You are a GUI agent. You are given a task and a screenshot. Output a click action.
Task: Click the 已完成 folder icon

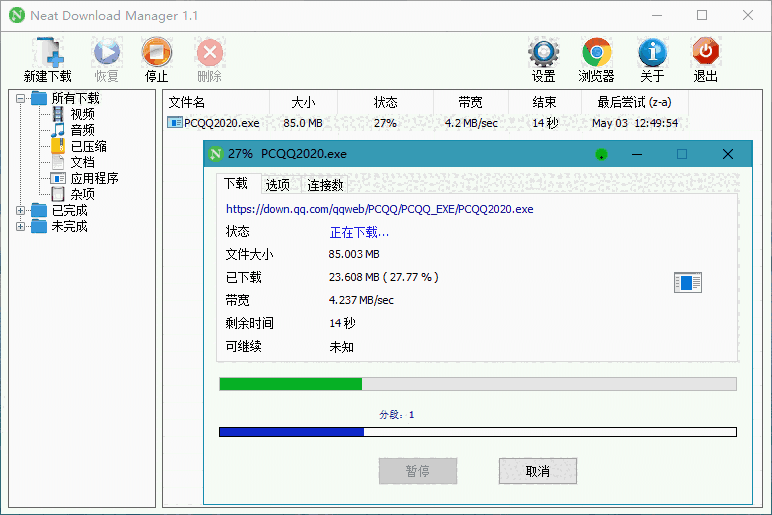(x=39, y=210)
